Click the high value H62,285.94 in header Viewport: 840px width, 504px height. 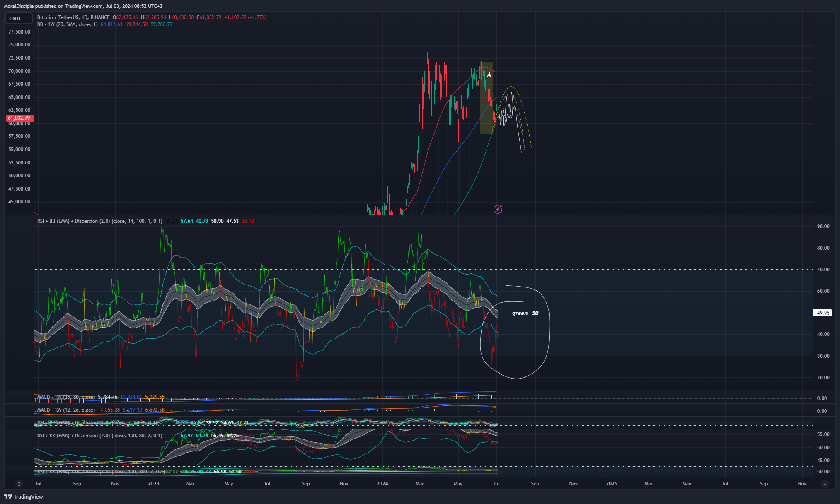coord(153,17)
